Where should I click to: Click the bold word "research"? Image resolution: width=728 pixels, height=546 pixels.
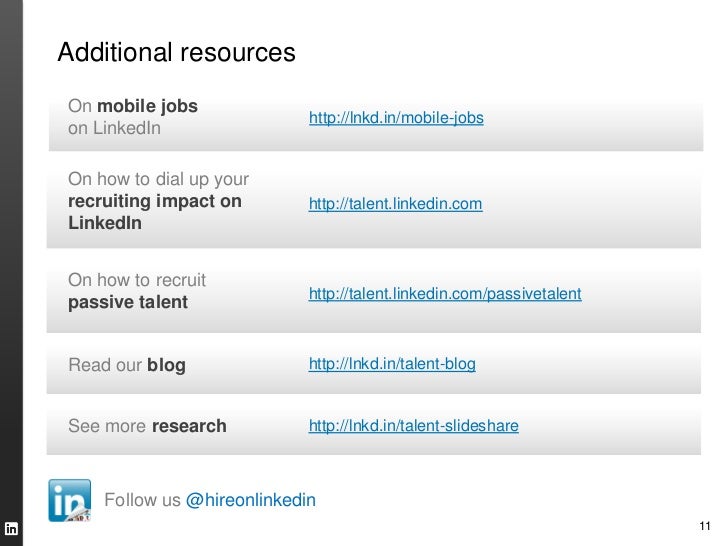189,426
